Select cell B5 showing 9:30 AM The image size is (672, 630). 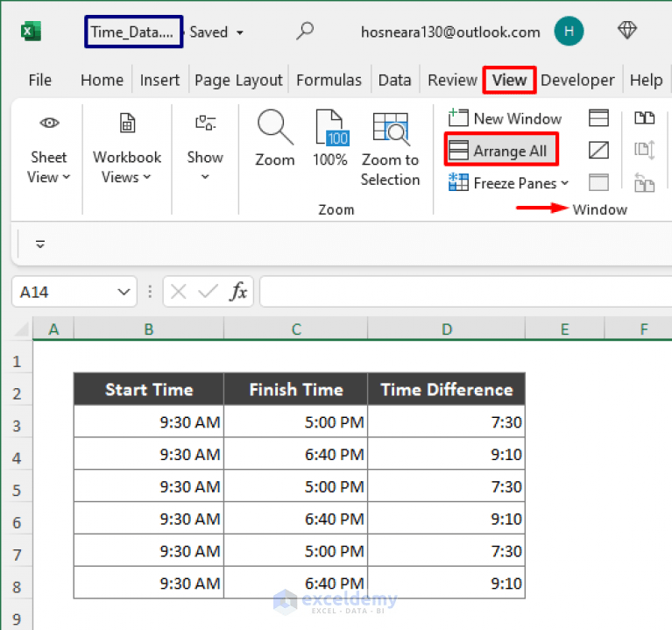coord(149,486)
